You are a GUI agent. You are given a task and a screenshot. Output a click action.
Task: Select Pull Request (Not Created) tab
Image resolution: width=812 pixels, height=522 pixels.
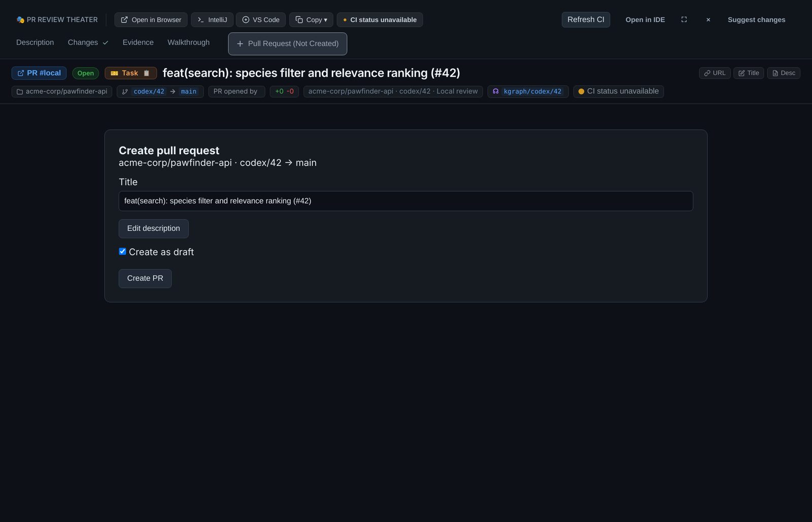click(288, 44)
